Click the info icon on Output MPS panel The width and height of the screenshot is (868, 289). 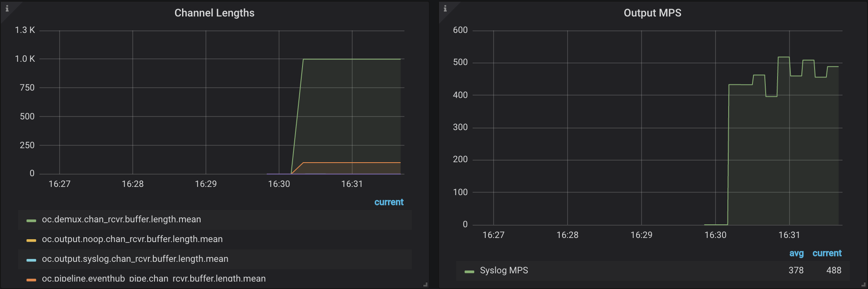[445, 8]
